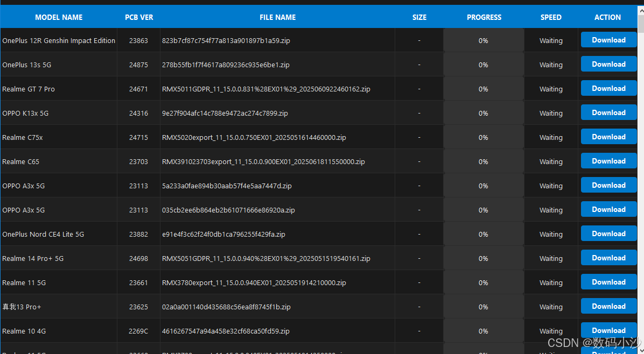Download OnePlus Nord CE4 Lite 5G firmware

(608, 234)
